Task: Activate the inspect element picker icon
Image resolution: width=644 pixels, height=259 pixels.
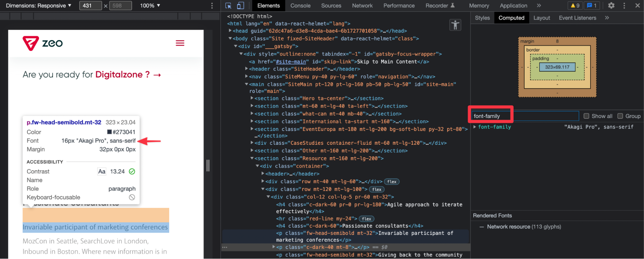Action: point(228,5)
